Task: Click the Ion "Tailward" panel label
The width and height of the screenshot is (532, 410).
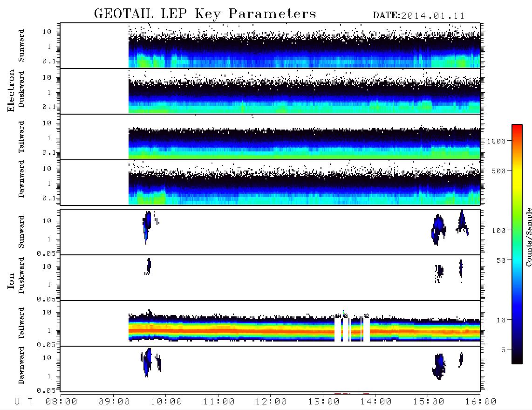Action: pyautogui.click(x=21, y=323)
